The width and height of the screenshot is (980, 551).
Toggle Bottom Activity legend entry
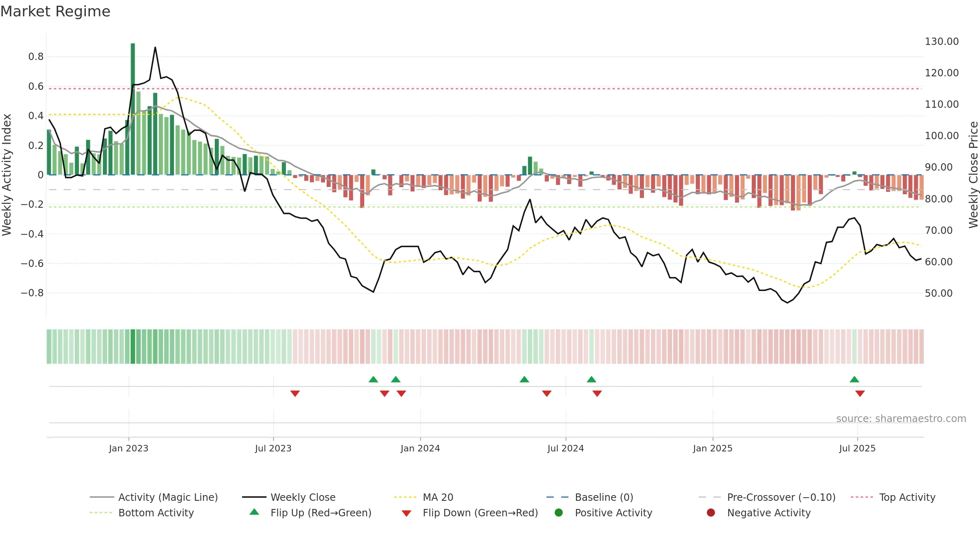click(142, 513)
